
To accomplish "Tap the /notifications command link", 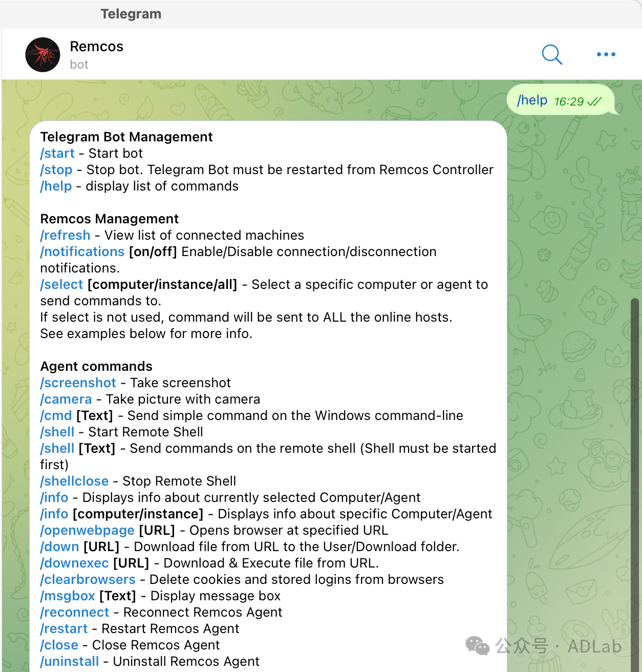I will (x=82, y=251).
